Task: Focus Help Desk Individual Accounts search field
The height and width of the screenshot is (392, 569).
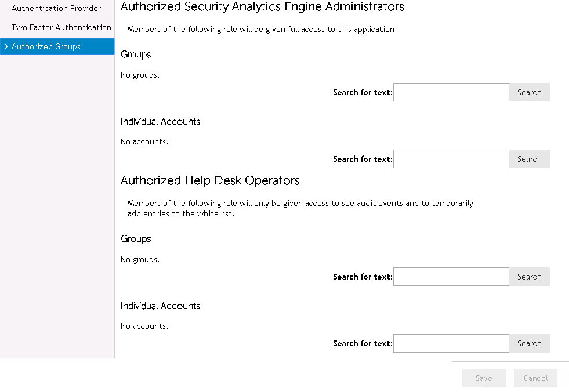Action: coord(451,343)
